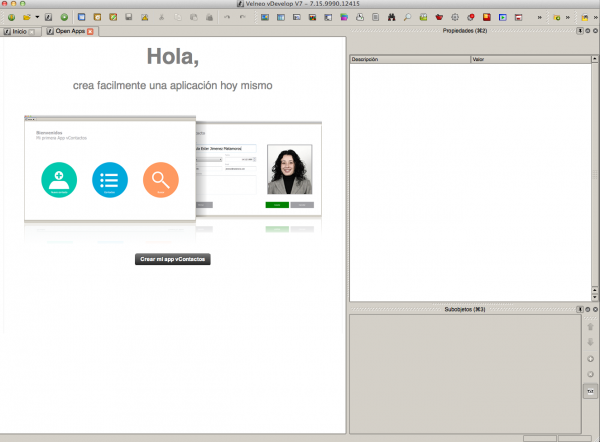Click the blue play window icon
Screen dimensions: 600x442
(x=502, y=17)
